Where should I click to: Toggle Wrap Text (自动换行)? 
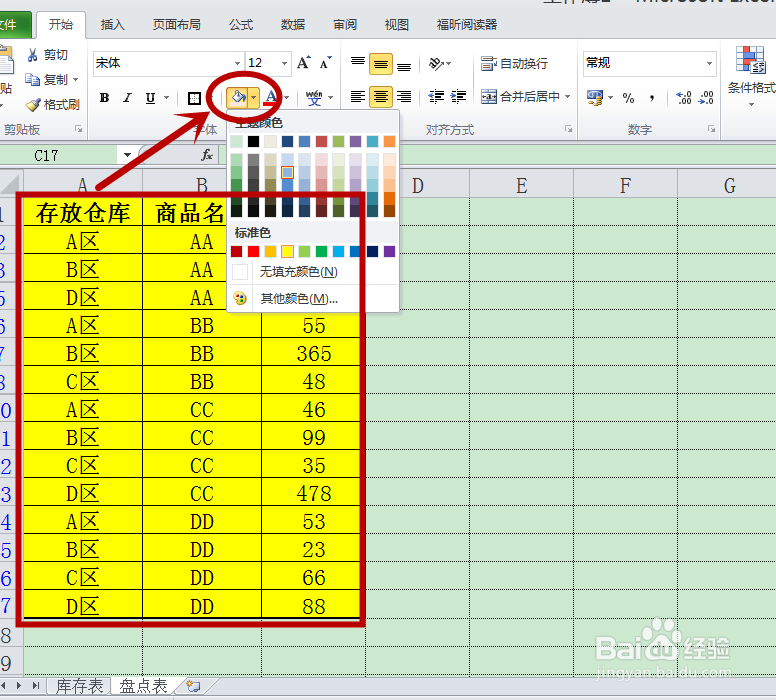(515, 63)
